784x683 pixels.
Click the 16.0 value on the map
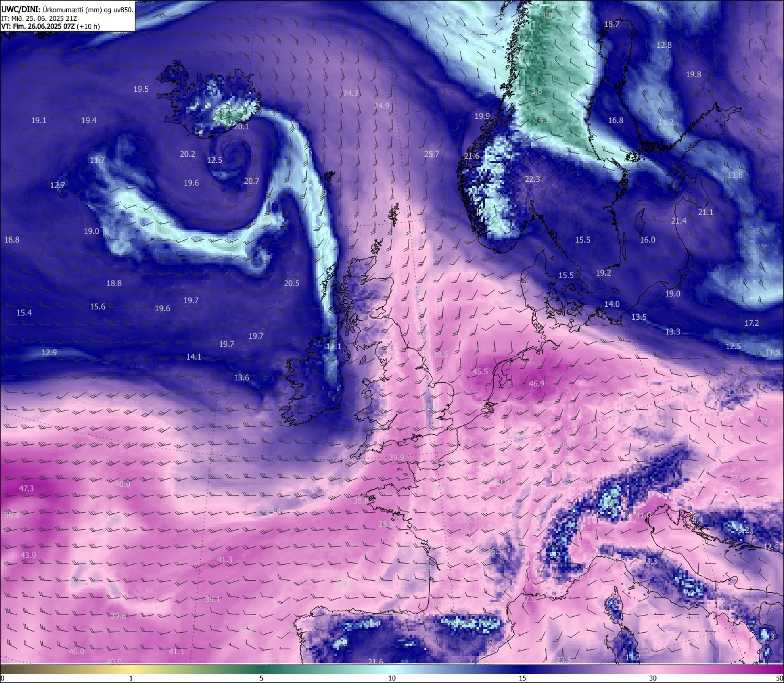click(647, 240)
